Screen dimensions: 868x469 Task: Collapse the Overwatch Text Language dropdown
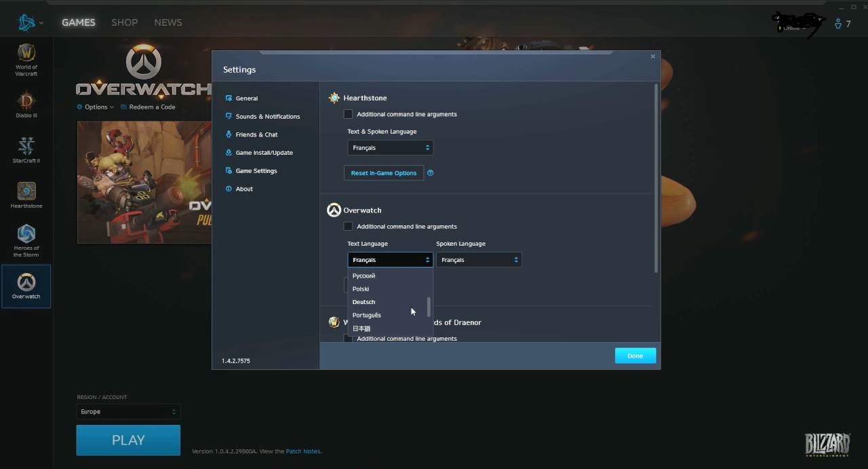(x=390, y=260)
